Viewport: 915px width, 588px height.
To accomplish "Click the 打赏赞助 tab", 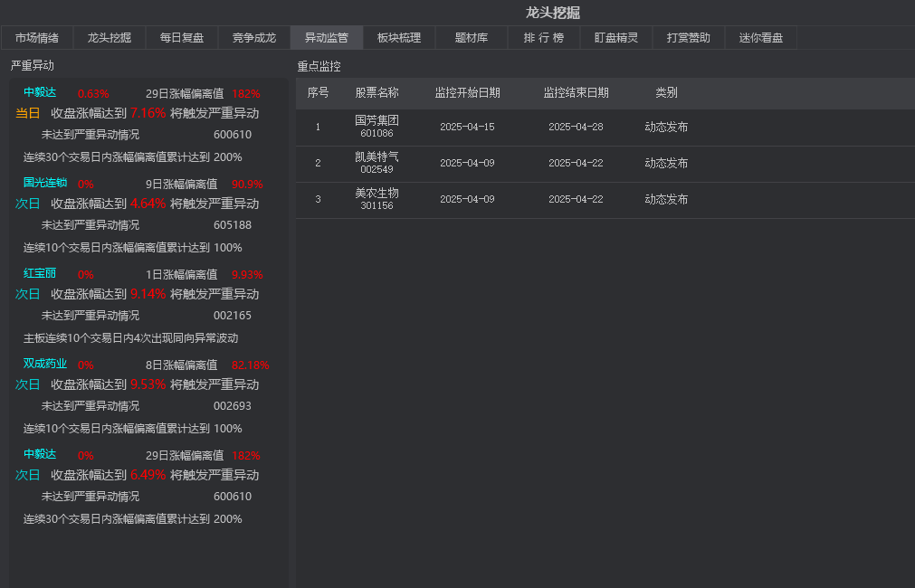I will click(x=689, y=38).
